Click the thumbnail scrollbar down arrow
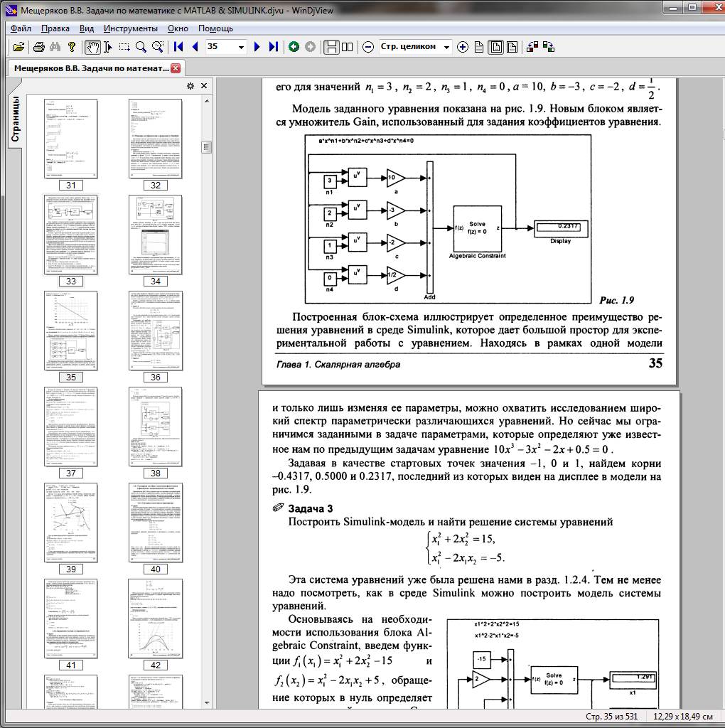This screenshot has width=725, height=728. pyautogui.click(x=207, y=703)
